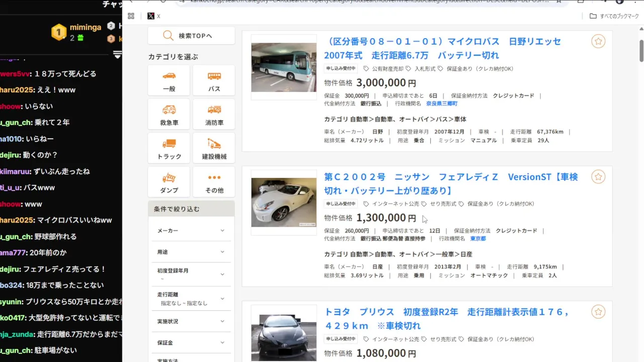Click the chat panel menu icon
Viewport: 644px width, 362px height.
(117, 54)
